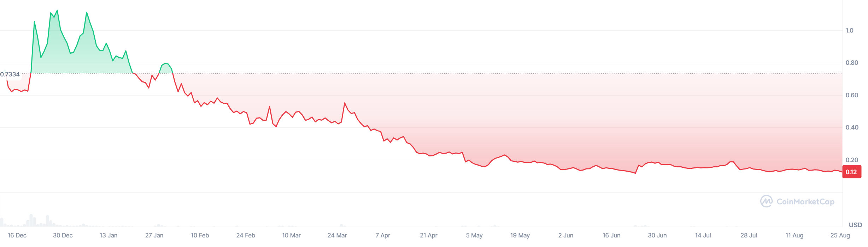868x247 pixels.
Task: Click the 1.0 price axis label
Action: pyautogui.click(x=849, y=30)
